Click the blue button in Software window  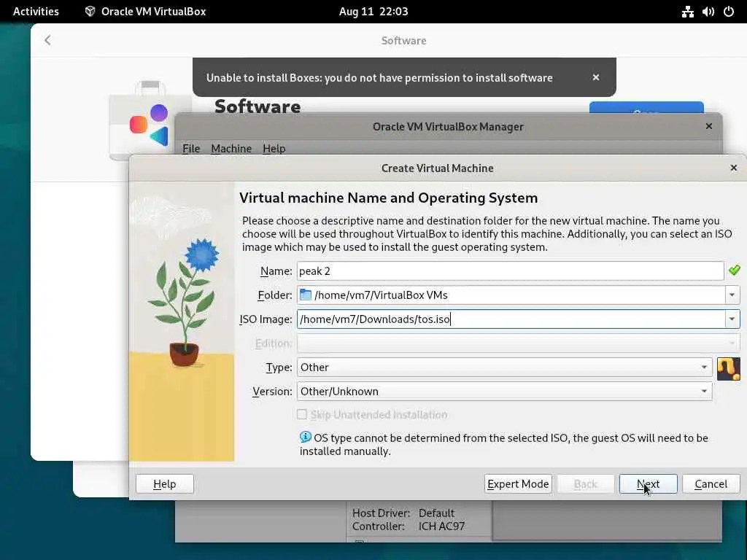(x=646, y=107)
